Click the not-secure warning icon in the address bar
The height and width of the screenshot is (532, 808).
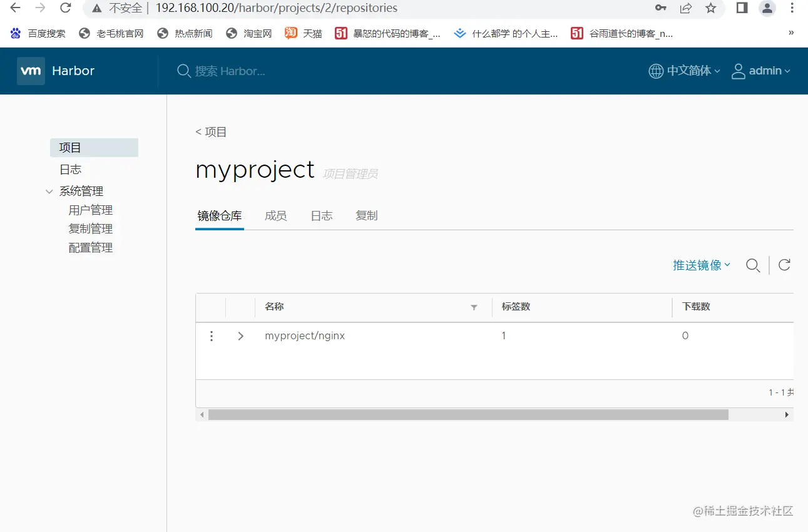point(96,8)
